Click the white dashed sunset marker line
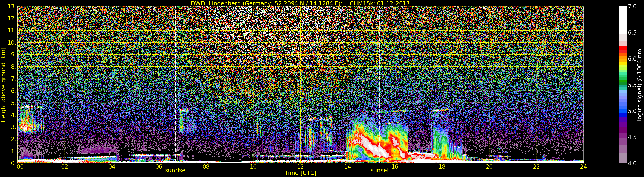This screenshot has height=177, width=644. coord(380,85)
